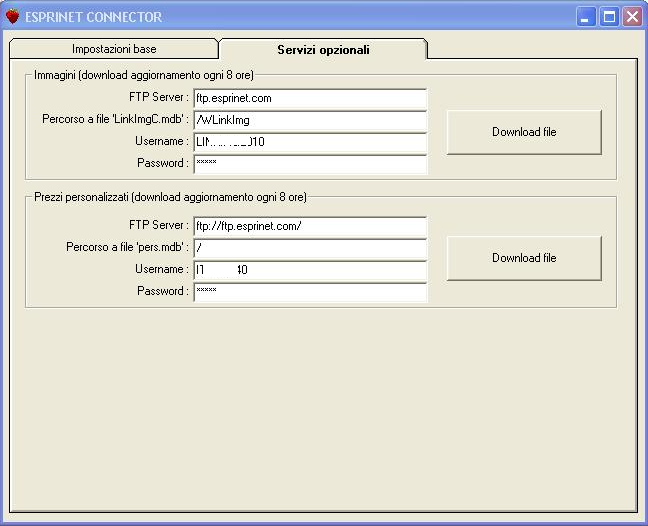Viewport: 648px width, 526px height.
Task: Click the Prezzi personalizzati Password field
Action: pyautogui.click(x=310, y=292)
